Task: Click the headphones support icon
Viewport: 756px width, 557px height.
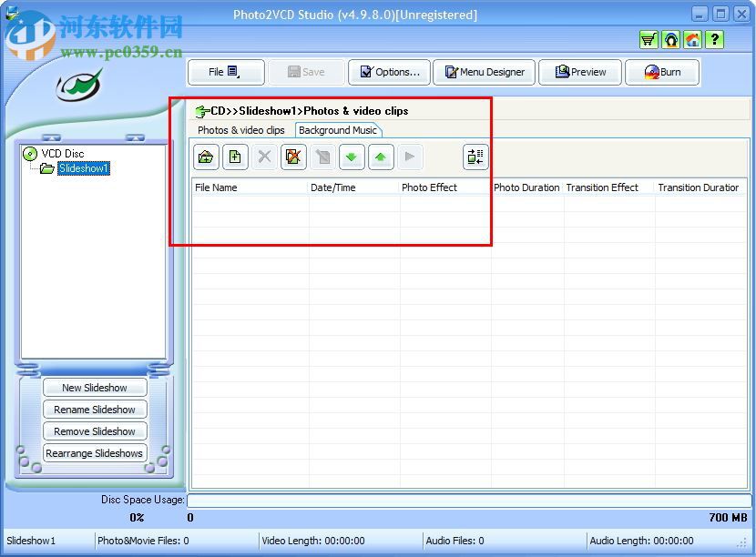Action: 670,39
